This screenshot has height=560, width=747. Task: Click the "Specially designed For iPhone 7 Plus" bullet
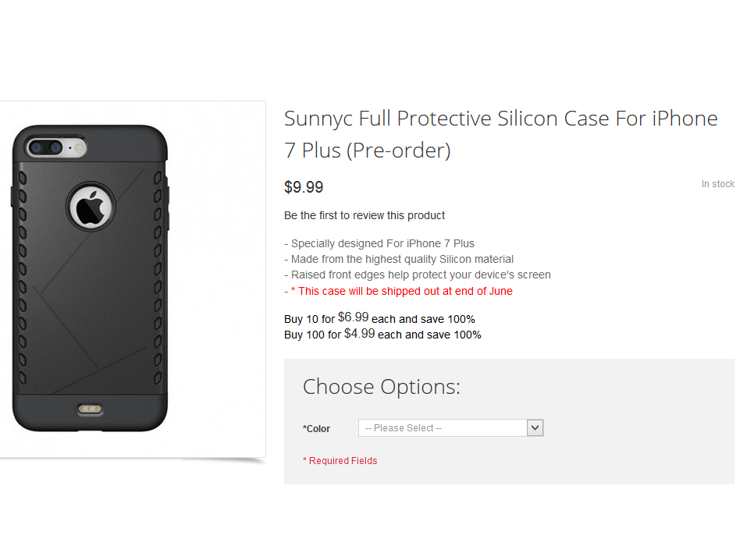(x=379, y=243)
